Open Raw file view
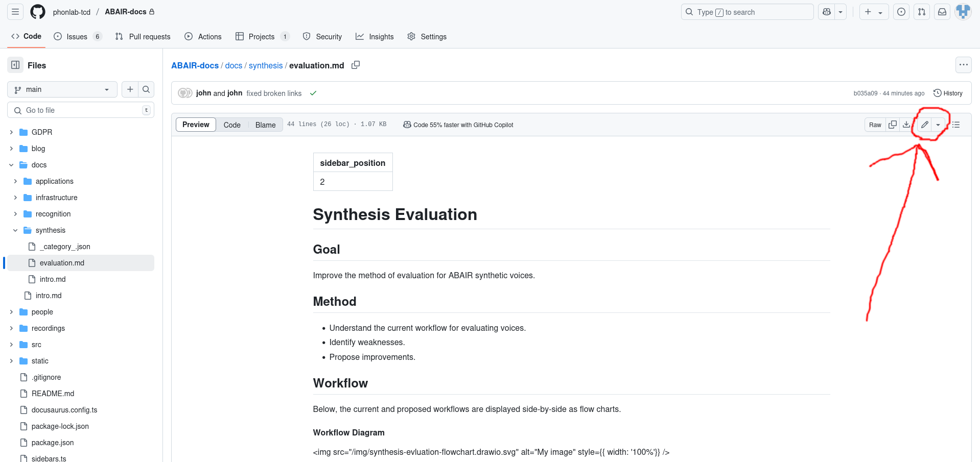 875,125
